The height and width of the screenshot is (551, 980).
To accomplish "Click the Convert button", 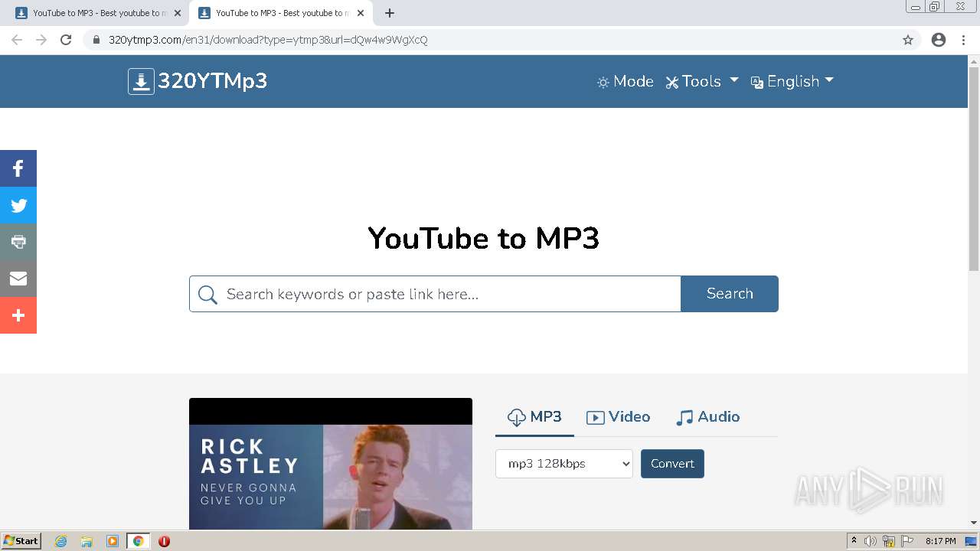I will (x=672, y=464).
